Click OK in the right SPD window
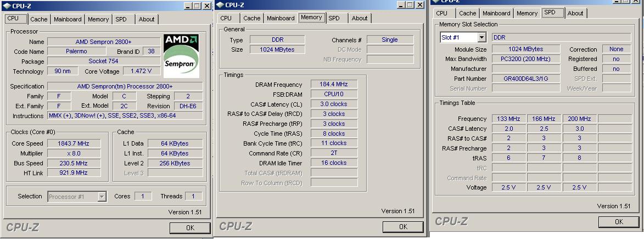Screen dimensions: 644x239 point(619,222)
